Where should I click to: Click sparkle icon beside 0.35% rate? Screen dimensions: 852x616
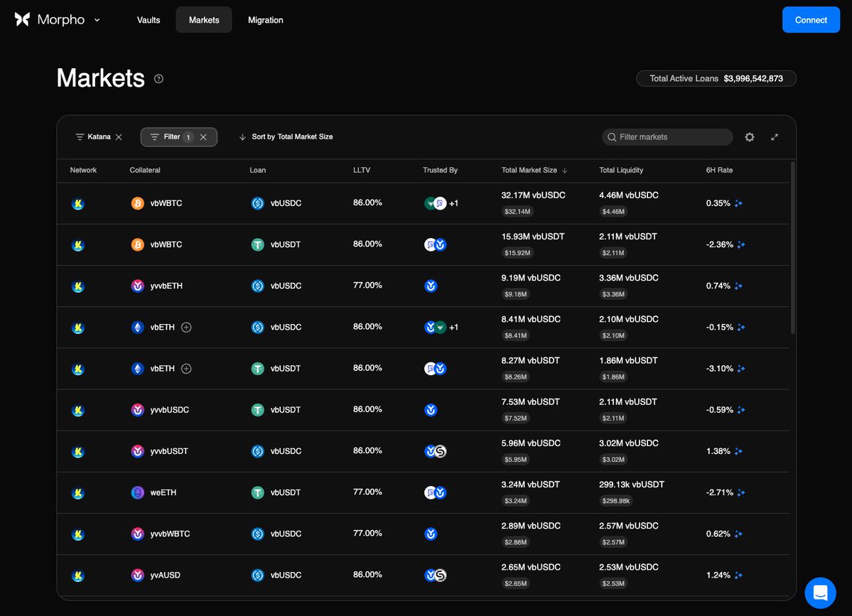coord(739,204)
